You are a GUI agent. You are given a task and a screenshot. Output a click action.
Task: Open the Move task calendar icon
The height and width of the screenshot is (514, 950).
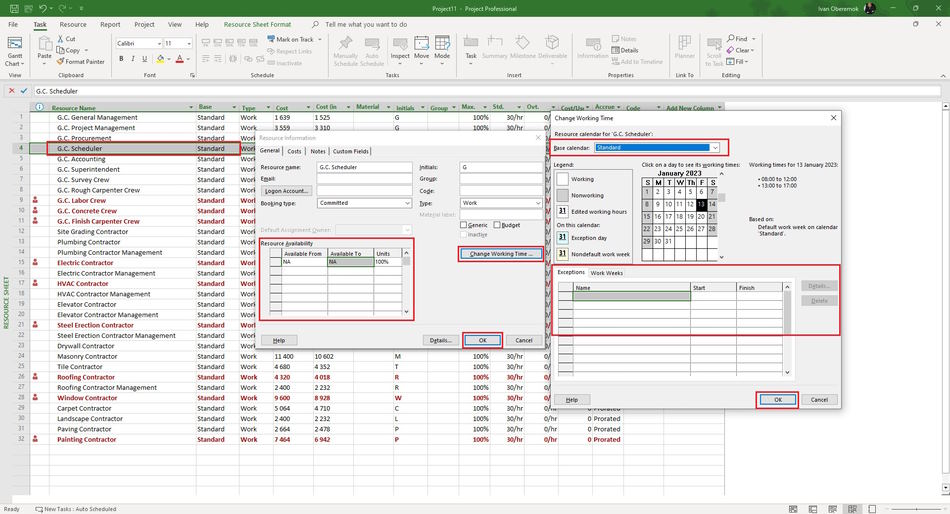(421, 44)
